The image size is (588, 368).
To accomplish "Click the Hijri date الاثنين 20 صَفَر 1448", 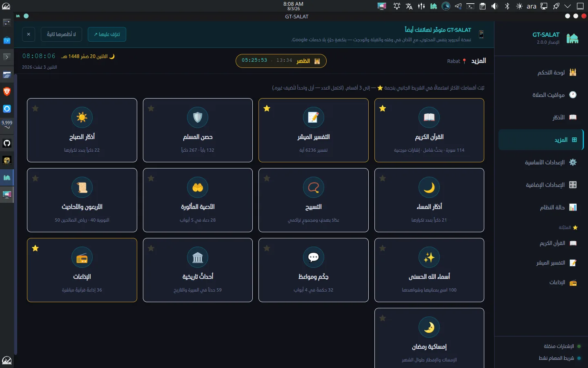I will pos(88,56).
